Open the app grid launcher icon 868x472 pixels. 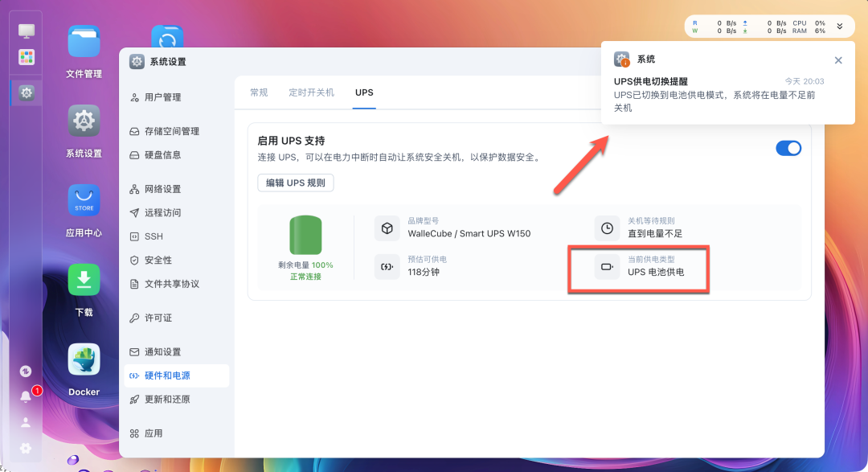tap(25, 56)
